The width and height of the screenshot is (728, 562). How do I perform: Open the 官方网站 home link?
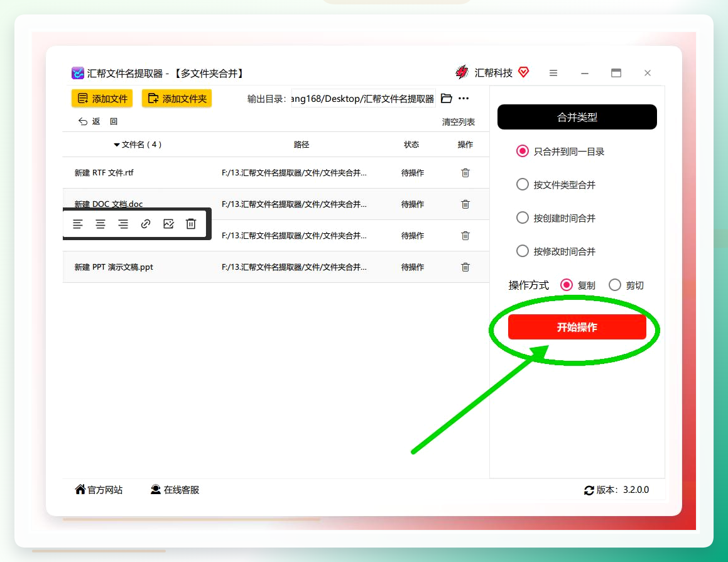(x=99, y=490)
